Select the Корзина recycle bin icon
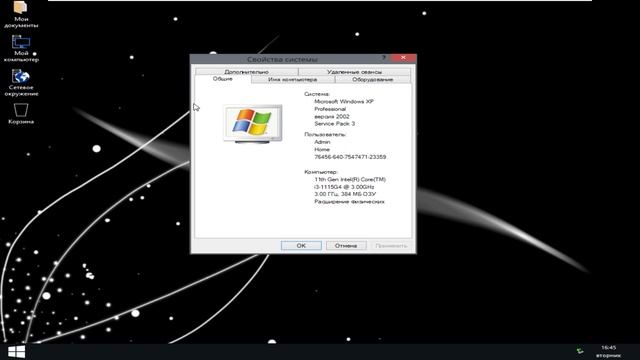The height and width of the screenshot is (360, 640). 21,113
